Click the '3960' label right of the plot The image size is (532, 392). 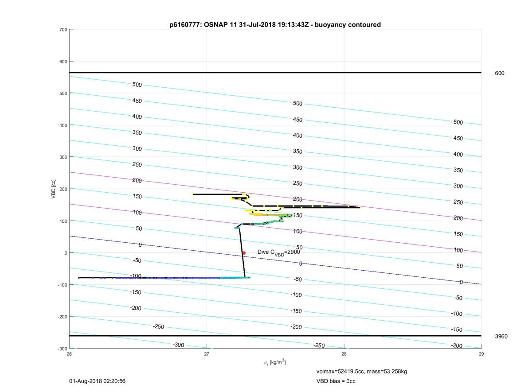pyautogui.click(x=501, y=337)
